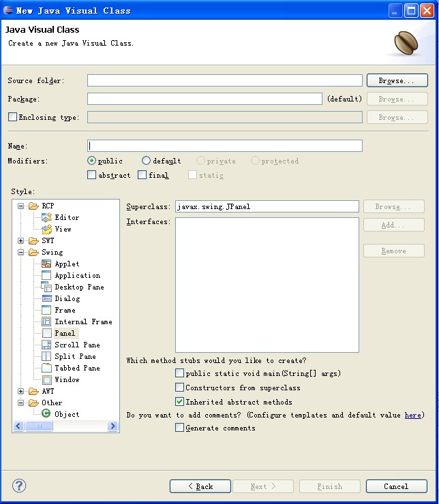Select the Window style icon
The image size is (439, 504).
coord(46,379)
